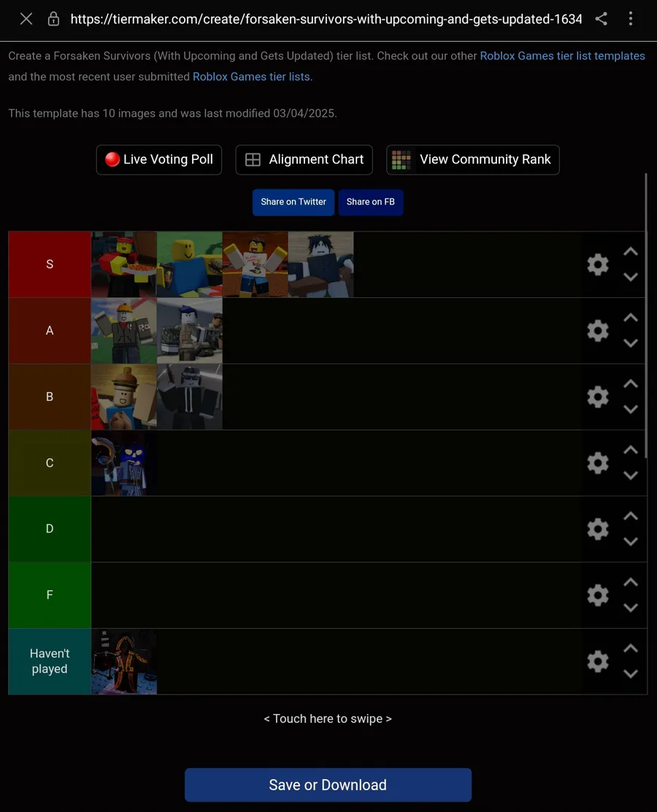Move the Haven't played row down
This screenshot has width=657, height=812.
pos(631,674)
